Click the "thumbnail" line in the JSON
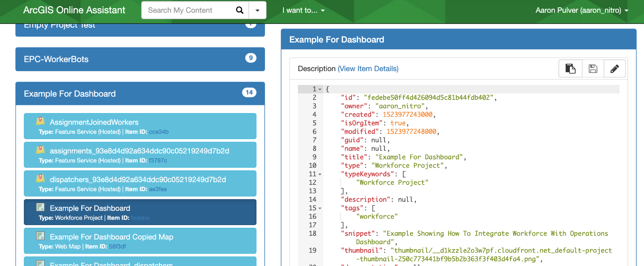The width and height of the screenshot is (644, 266). pos(476,255)
